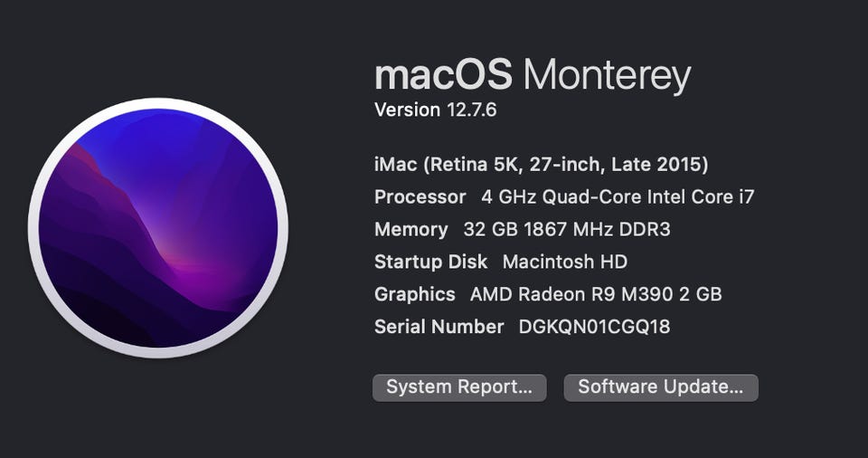Click the Memory label

(410, 230)
